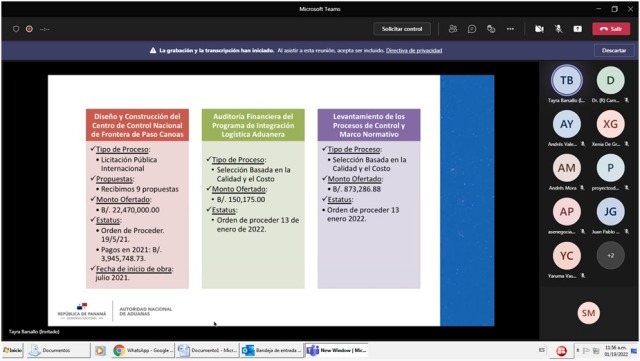The width and height of the screenshot is (640, 361).
Task: Click the share content icon
Action: pos(578,29)
